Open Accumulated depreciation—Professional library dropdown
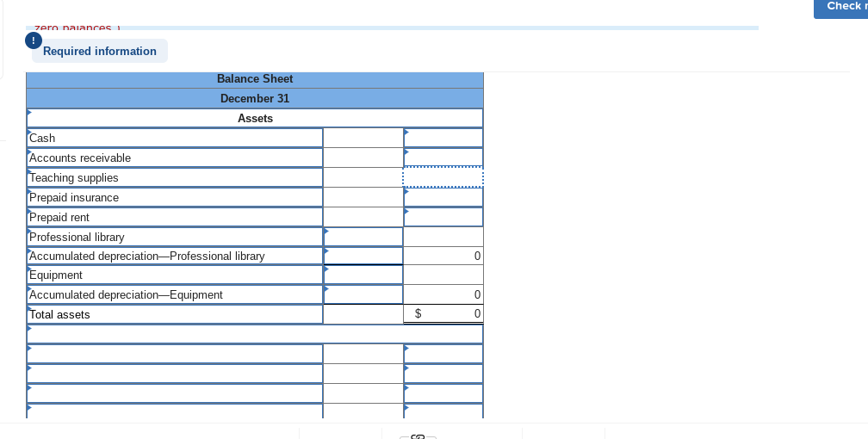 click(175, 257)
